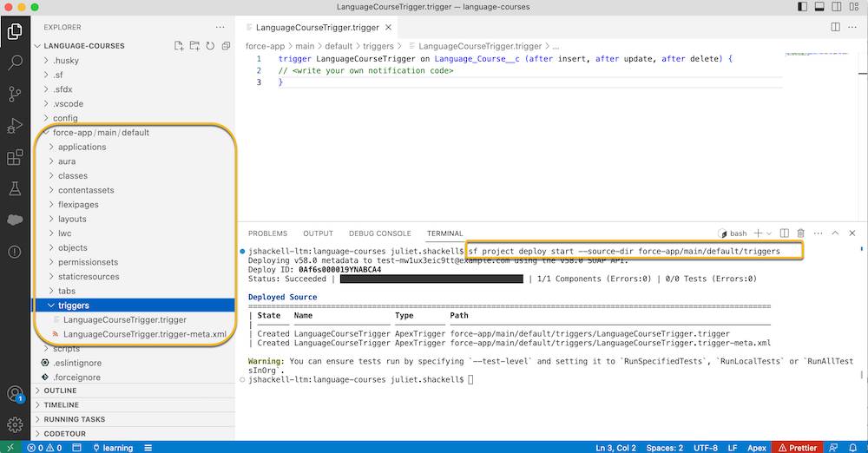Kill the terminal with trash icon

point(800,233)
